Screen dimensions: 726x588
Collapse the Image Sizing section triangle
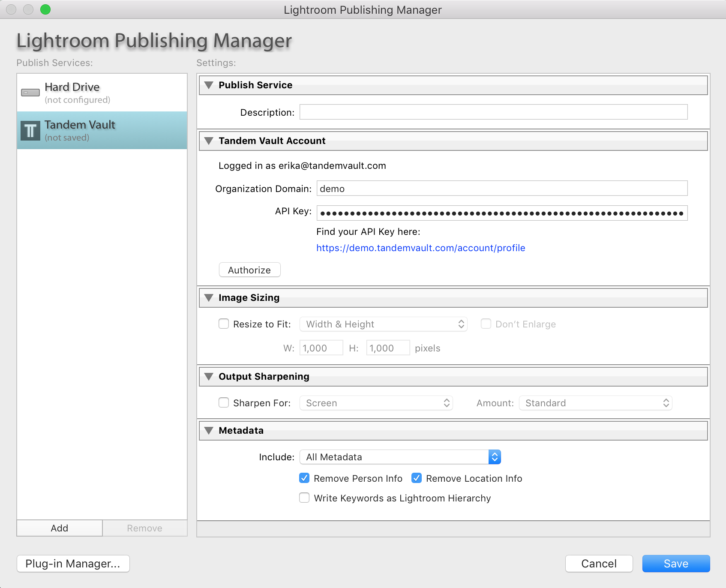tap(209, 297)
